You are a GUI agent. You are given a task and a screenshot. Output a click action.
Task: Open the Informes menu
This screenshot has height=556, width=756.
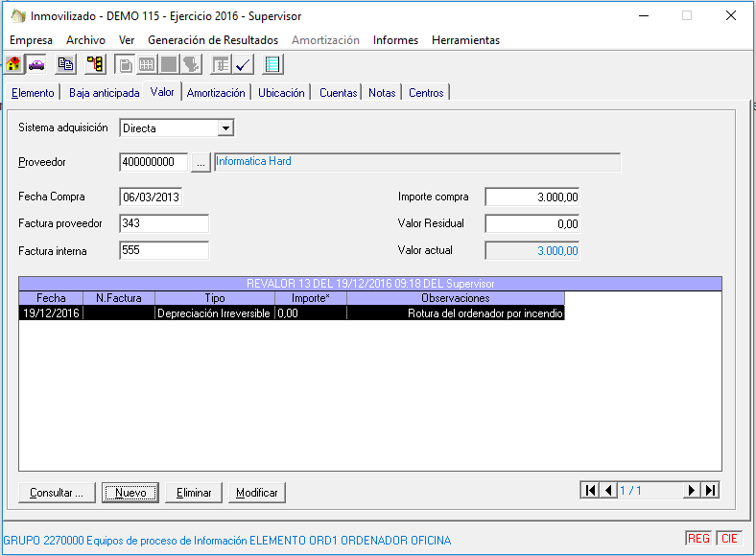pos(395,40)
